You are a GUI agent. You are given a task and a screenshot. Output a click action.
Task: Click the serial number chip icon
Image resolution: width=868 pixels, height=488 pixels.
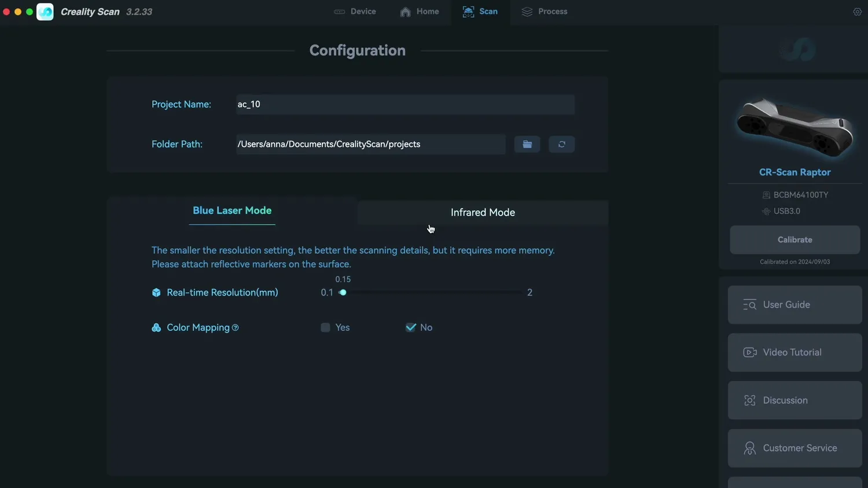click(766, 195)
